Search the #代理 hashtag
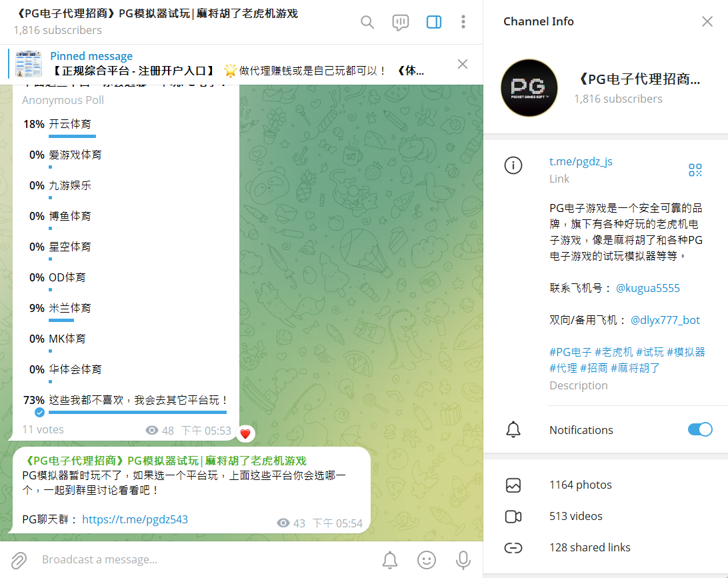 click(x=563, y=368)
